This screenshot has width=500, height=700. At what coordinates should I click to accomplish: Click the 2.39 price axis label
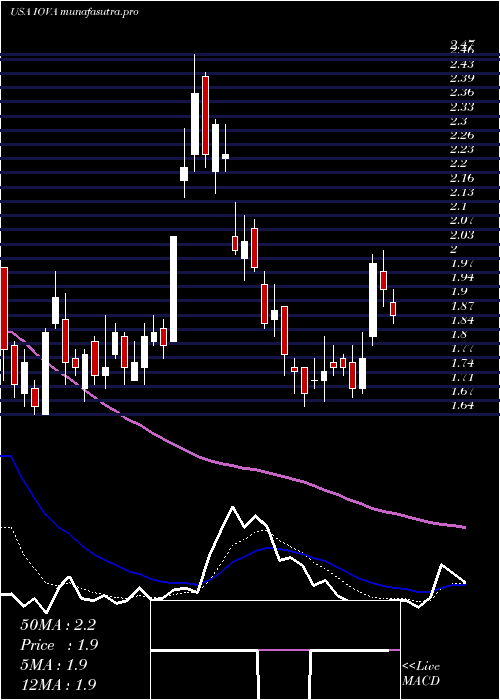tap(462, 79)
